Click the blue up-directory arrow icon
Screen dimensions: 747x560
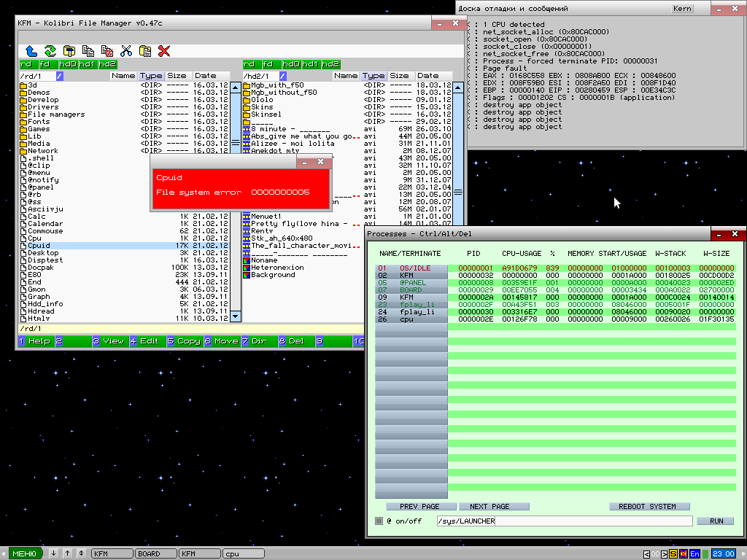point(31,51)
